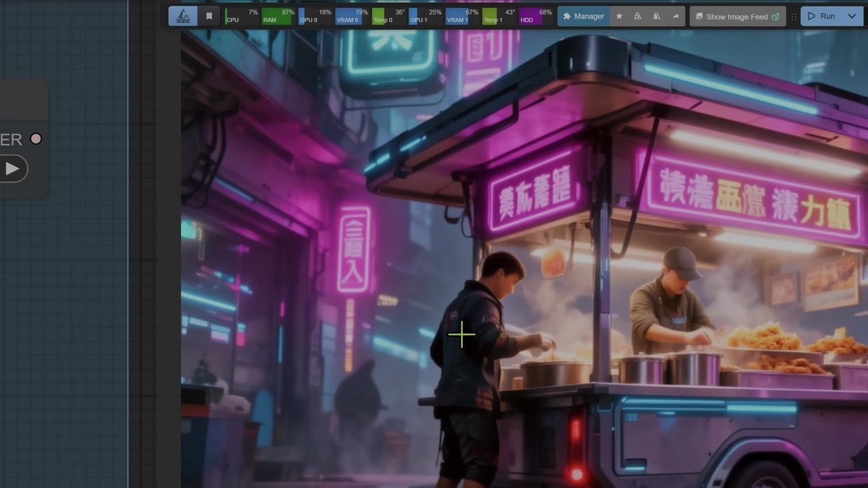Click the GPU 0 usage monitor

(315, 16)
